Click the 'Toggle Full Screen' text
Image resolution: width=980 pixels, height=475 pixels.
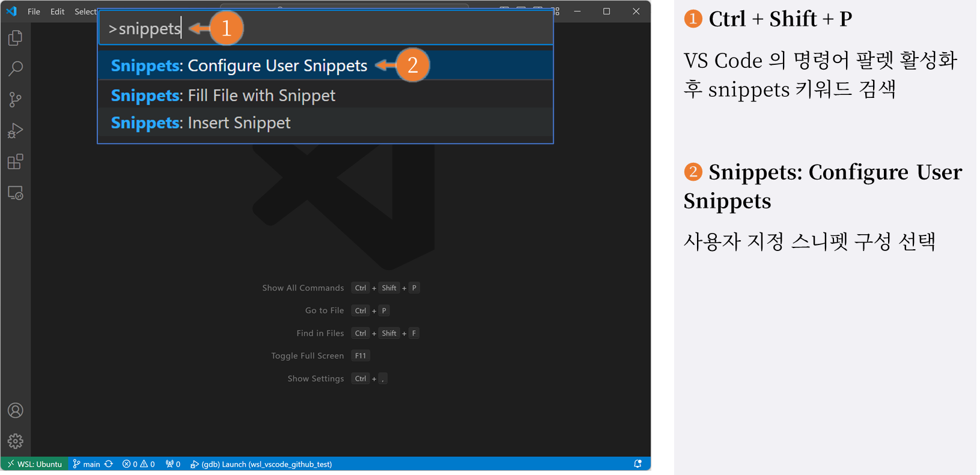[308, 356]
